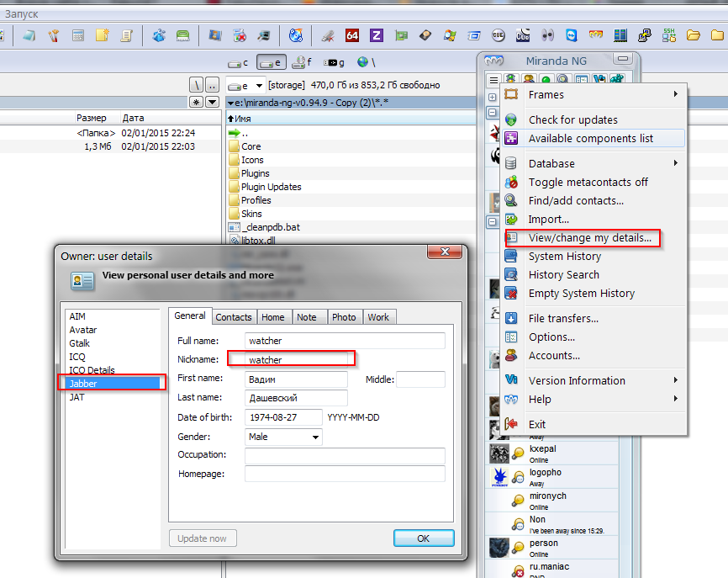The image size is (728, 578).
Task: Click the Update now button
Action: click(203, 538)
